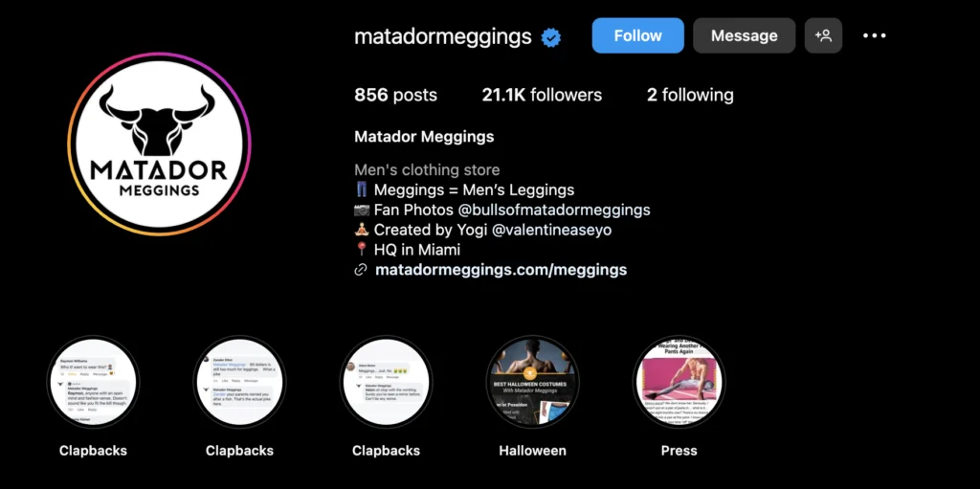
Task: Click the jeans emoji beside Meggings line
Action: [x=361, y=189]
